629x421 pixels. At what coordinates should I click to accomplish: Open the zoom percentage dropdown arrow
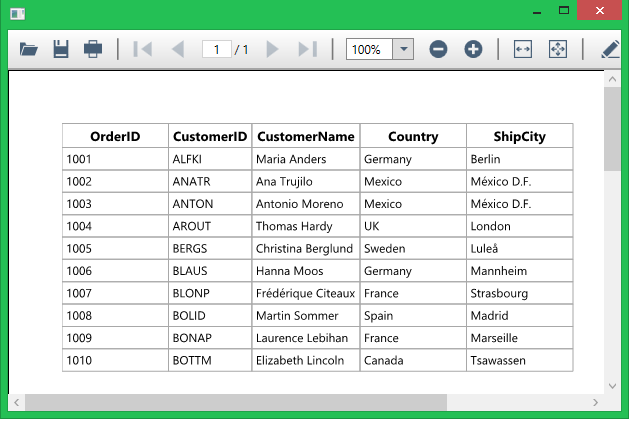point(403,49)
